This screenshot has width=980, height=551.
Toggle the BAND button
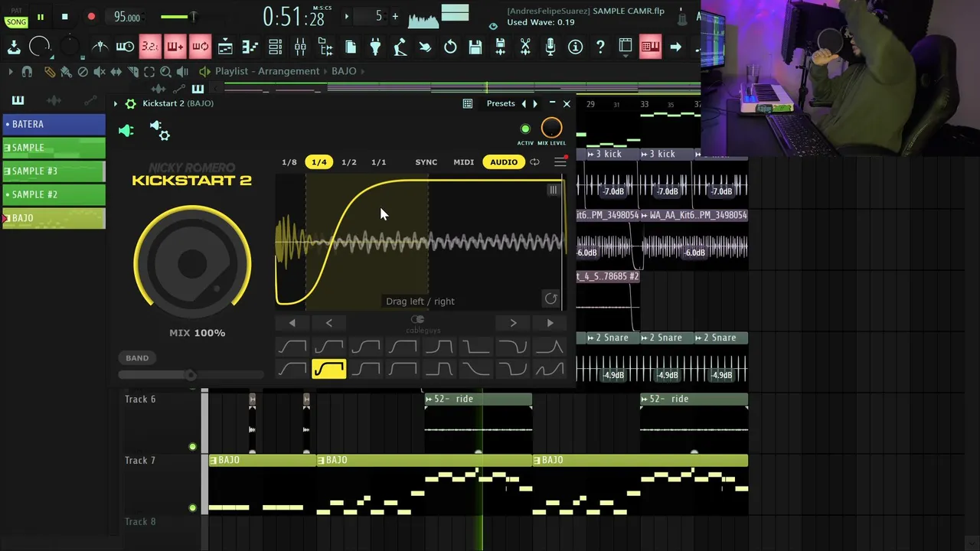(x=137, y=358)
